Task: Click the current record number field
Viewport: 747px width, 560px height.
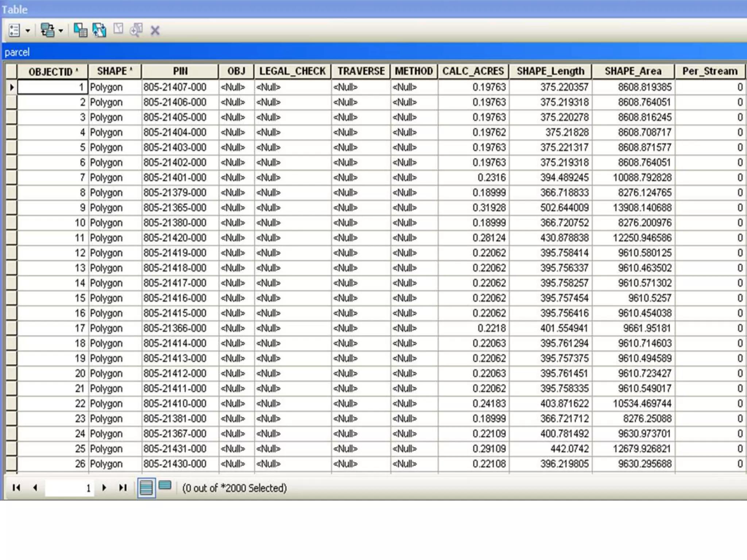Action: [69, 488]
